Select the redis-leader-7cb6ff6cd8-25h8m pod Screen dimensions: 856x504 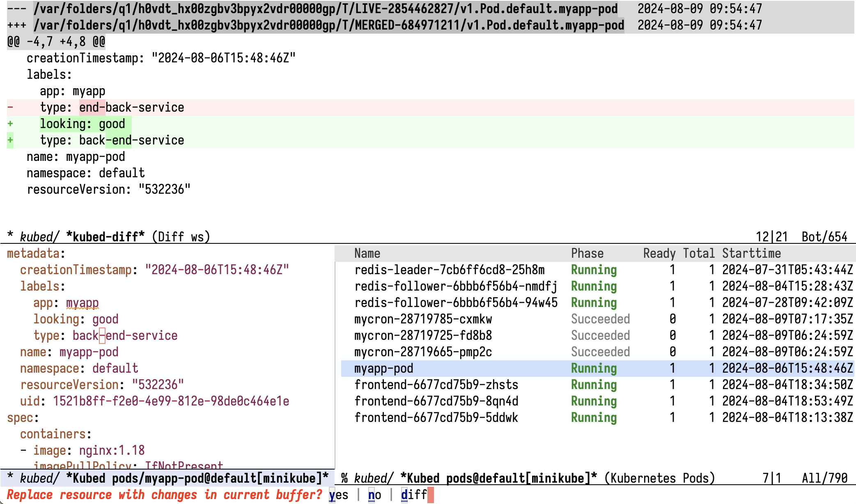450,270
